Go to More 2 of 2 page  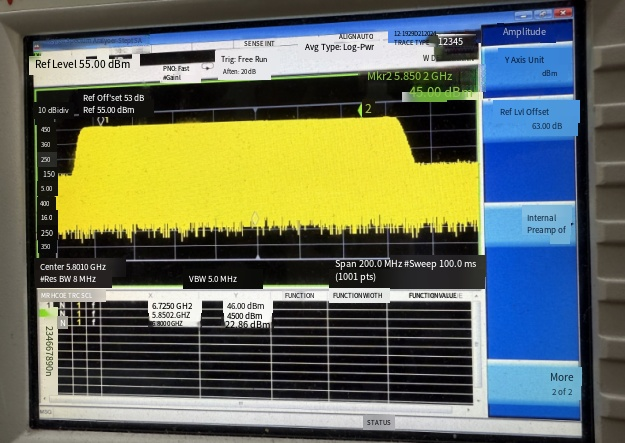pos(533,384)
